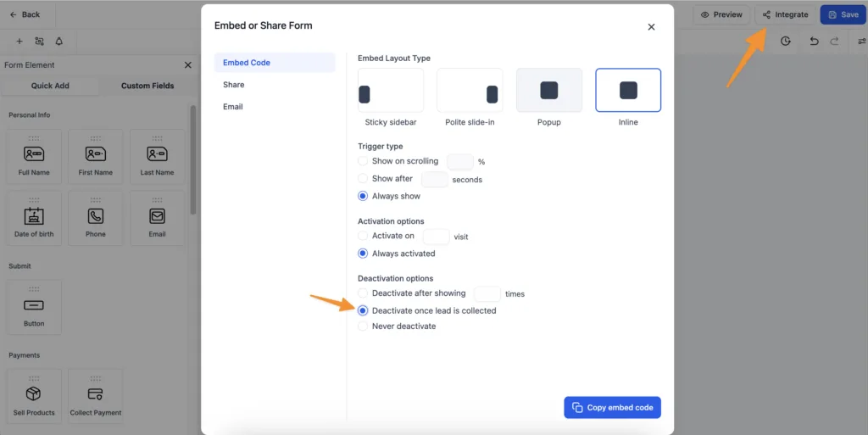This screenshot has width=868, height=435.
Task: Select the Show after seconds trigger
Action: [x=364, y=179]
